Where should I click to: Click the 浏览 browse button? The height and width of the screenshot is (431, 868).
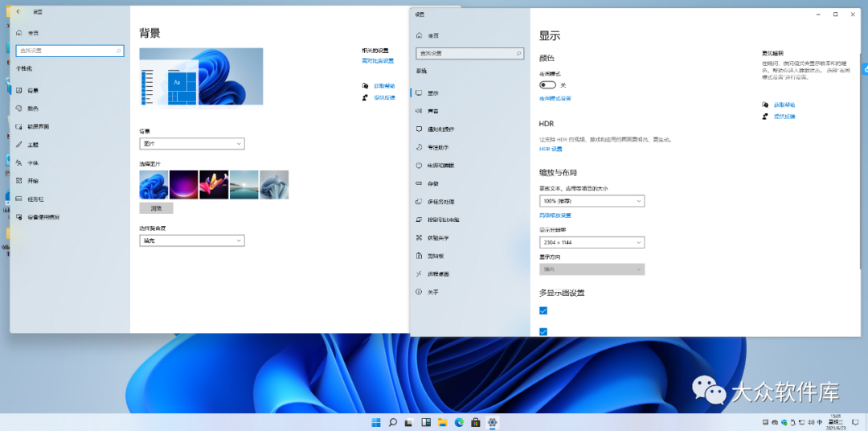[156, 208]
